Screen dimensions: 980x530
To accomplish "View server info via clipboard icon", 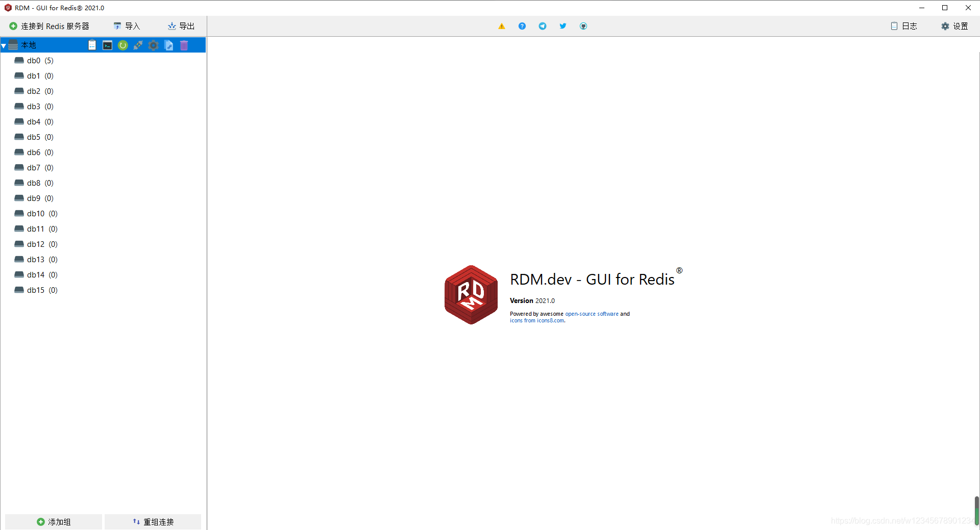I will [x=92, y=45].
